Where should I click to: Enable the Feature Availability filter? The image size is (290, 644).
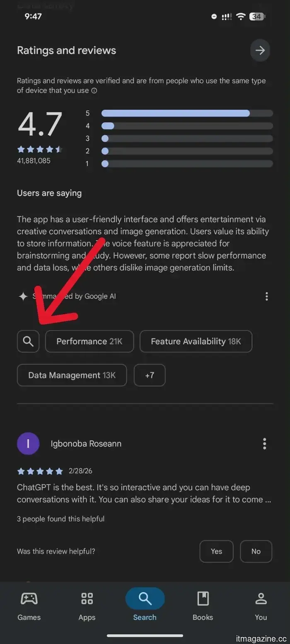tap(196, 341)
